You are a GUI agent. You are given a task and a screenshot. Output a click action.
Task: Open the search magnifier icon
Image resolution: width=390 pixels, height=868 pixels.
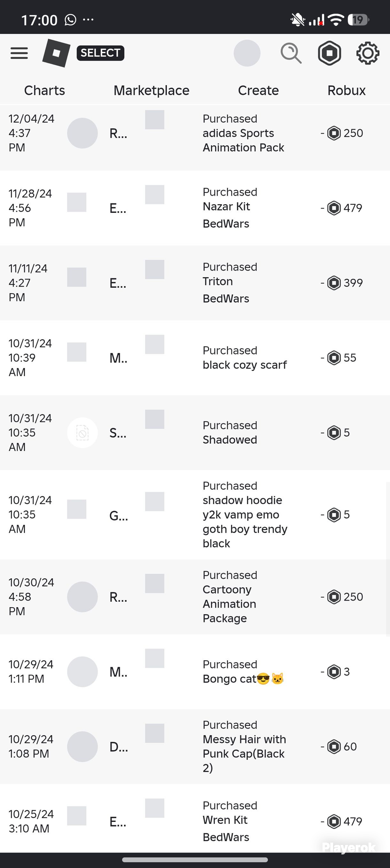tap(291, 53)
